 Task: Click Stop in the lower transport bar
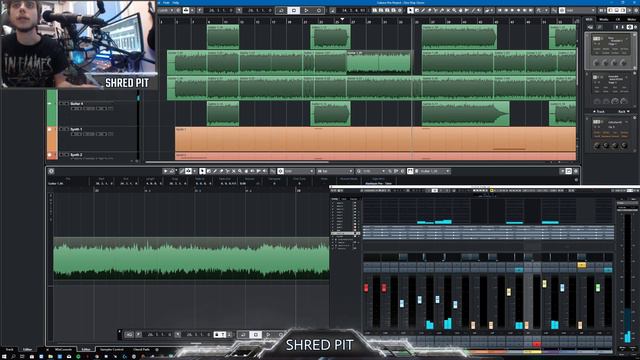pos(256,335)
